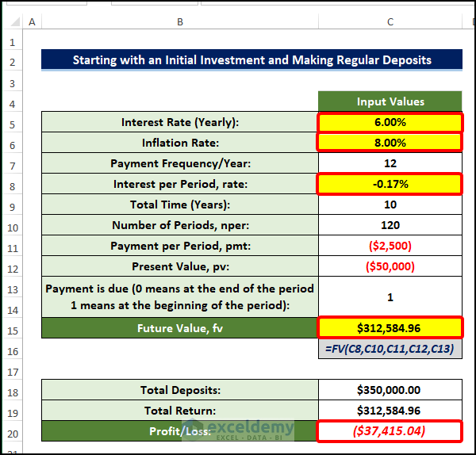Select the ($50,000) present value cell
The height and width of the screenshot is (455, 476).
pyautogui.click(x=390, y=266)
